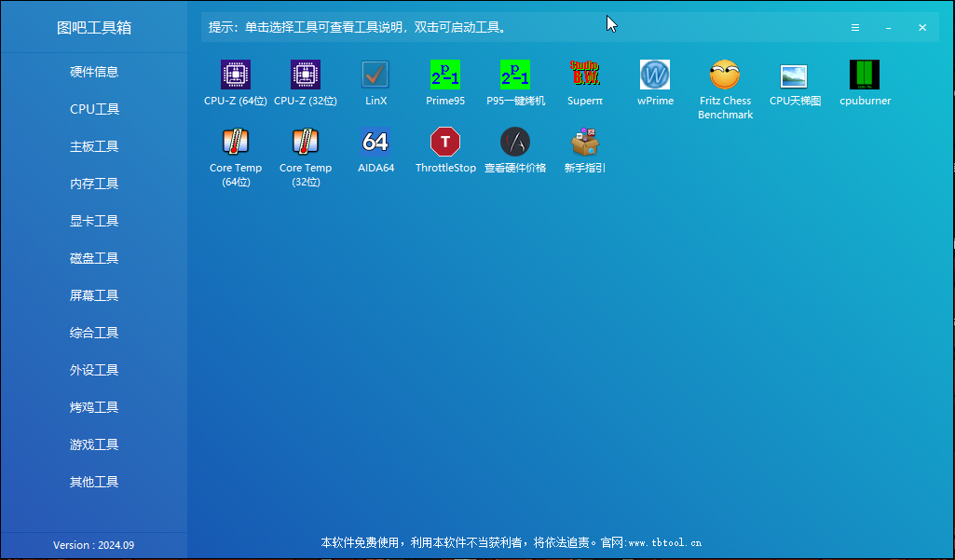Open the hamburger menu in titlebar

(855, 27)
